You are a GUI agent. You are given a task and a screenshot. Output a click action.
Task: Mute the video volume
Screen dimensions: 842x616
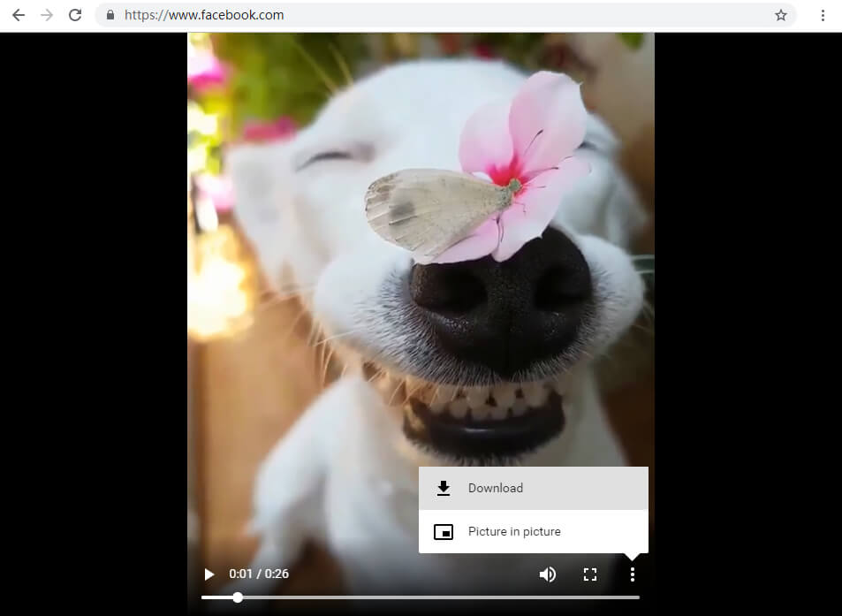point(547,574)
